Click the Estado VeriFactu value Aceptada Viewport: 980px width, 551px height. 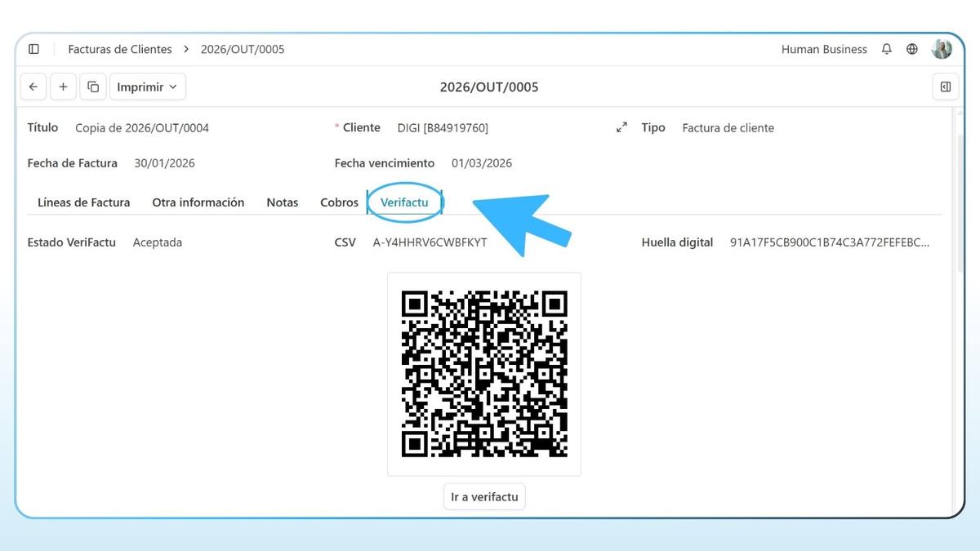point(158,242)
